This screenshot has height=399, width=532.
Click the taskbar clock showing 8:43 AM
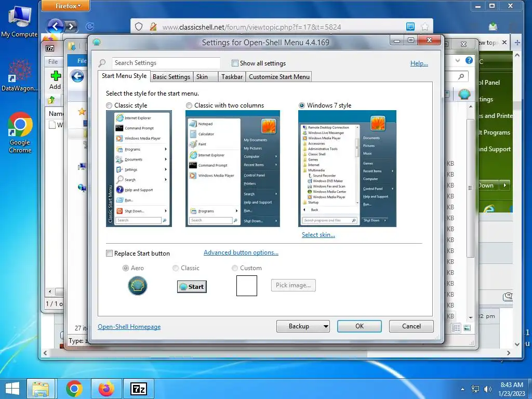pos(512,389)
